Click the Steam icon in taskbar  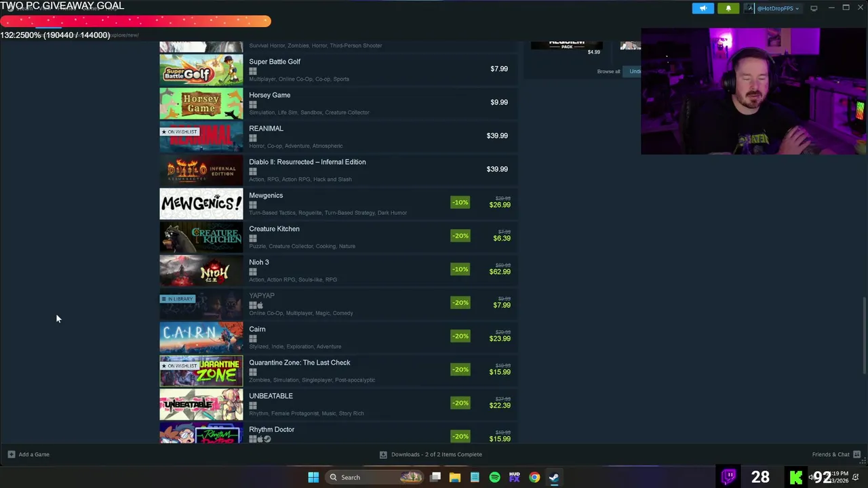click(554, 477)
